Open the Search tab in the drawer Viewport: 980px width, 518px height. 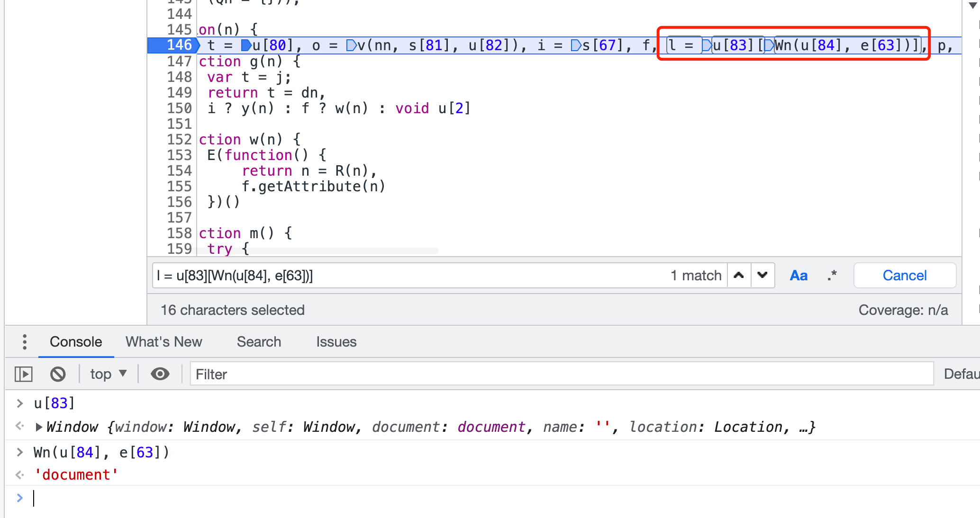pyautogui.click(x=259, y=342)
